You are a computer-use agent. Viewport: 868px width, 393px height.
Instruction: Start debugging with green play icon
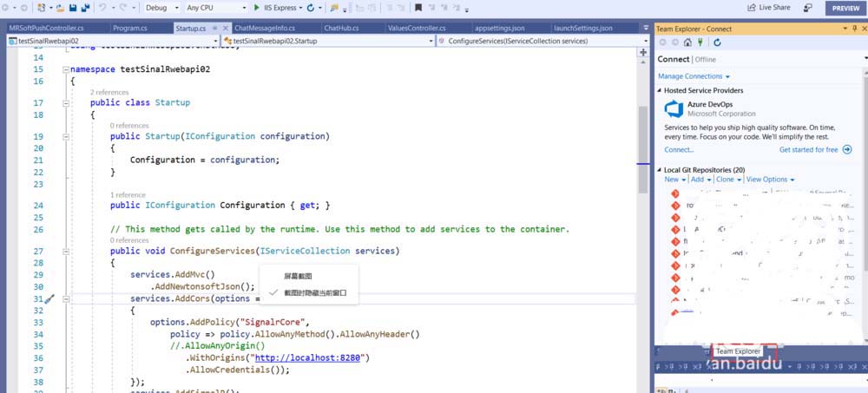click(x=257, y=8)
